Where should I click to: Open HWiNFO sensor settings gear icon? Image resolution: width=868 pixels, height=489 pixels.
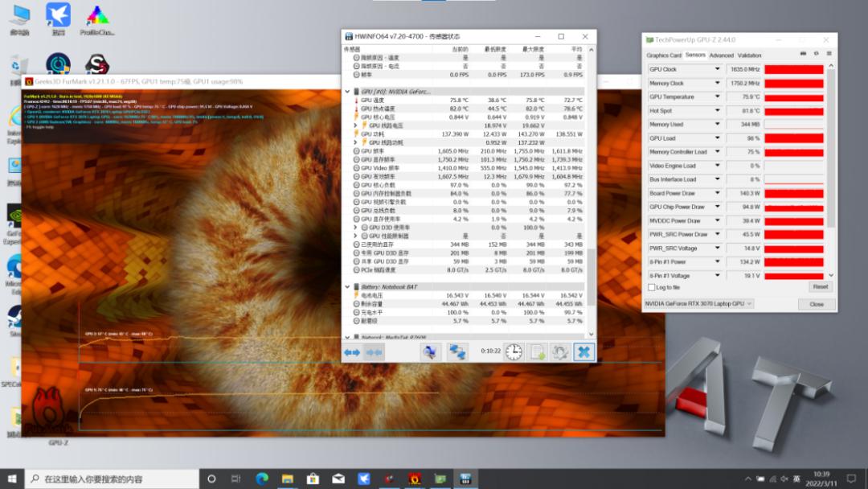[560, 351]
